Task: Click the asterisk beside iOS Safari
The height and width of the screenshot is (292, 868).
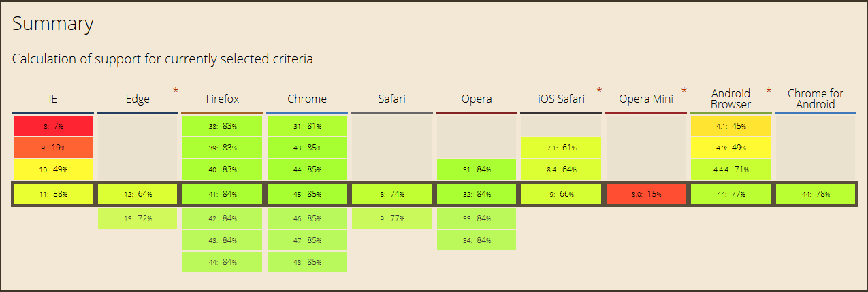Action: pos(600,91)
